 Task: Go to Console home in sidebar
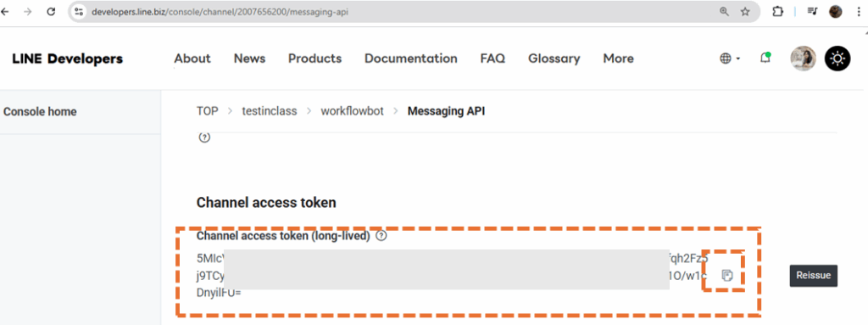point(40,111)
